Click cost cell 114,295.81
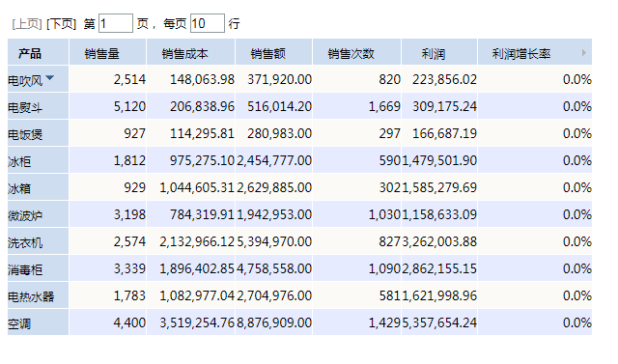 [191, 133]
